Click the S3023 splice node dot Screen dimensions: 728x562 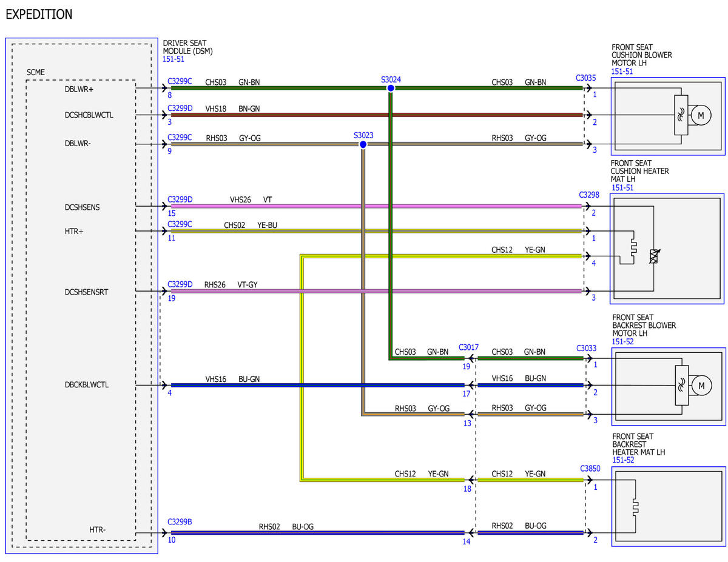363,144
